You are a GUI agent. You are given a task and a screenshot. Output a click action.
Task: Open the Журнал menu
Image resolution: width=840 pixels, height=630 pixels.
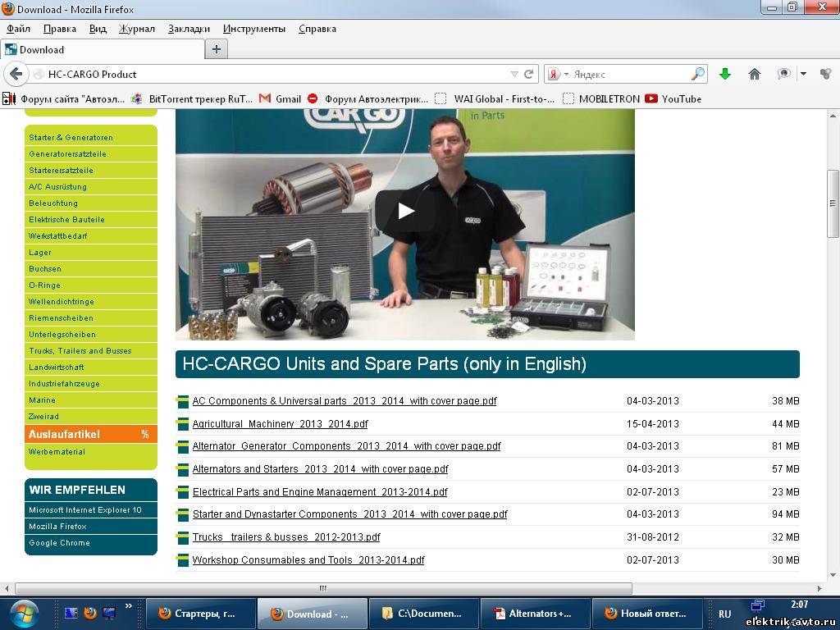click(137, 29)
